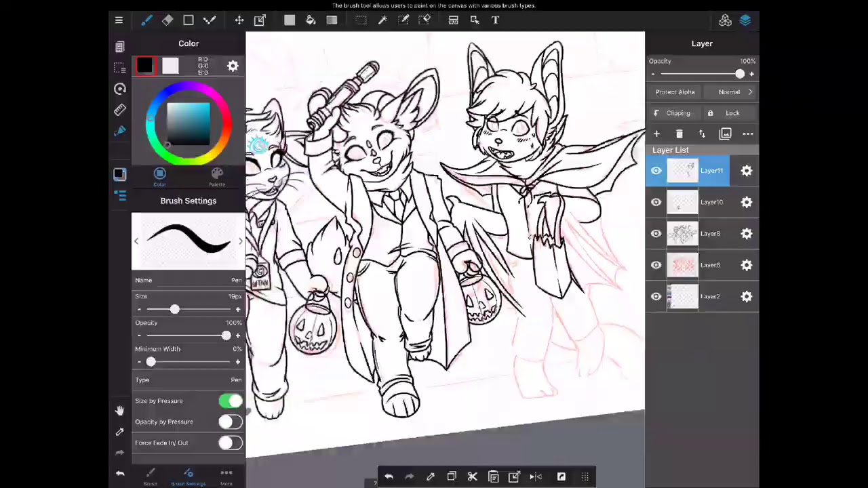Image resolution: width=868 pixels, height=488 pixels.
Task: Add a new layer with plus
Action: 656,134
